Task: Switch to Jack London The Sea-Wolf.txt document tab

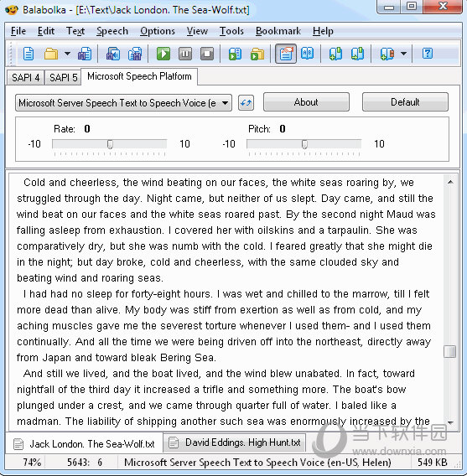Action: point(84,444)
